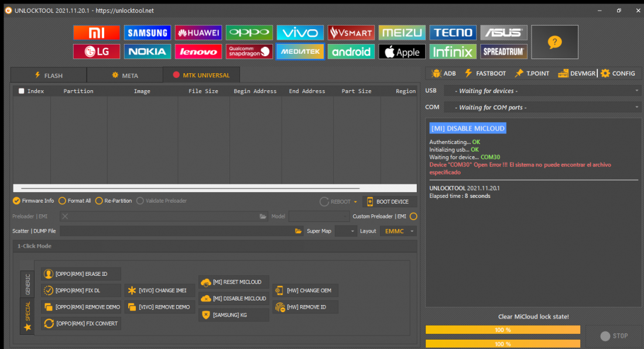Open the ASUS brand section

[x=504, y=32]
